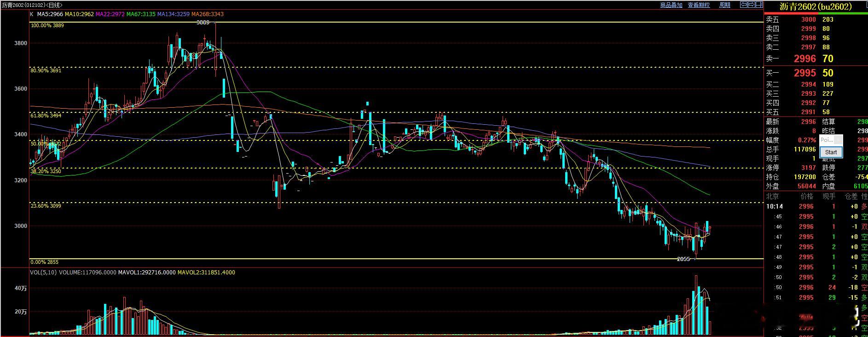Click the right-arrow next contract icon

click(x=751, y=5)
